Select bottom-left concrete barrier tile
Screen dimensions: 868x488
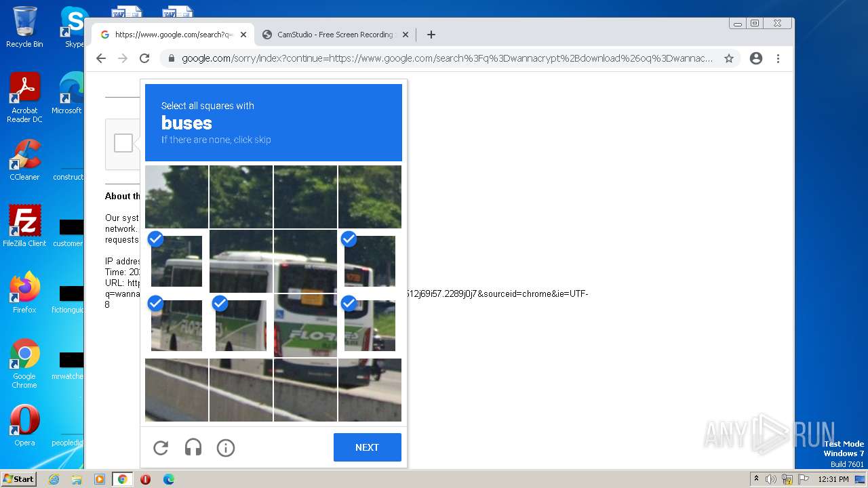coord(176,390)
